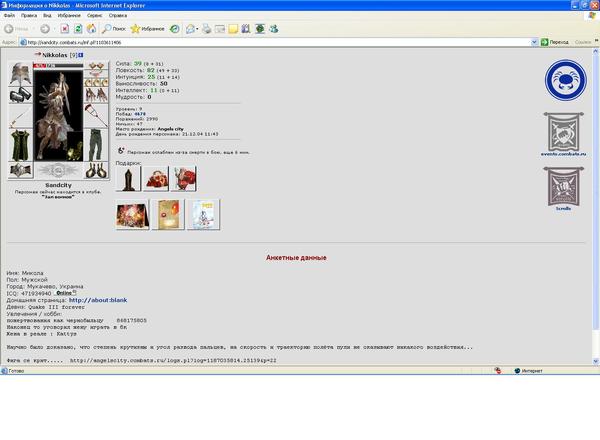Click the fireworks postcard gift
The width and height of the screenshot is (600, 440).
click(x=132, y=215)
